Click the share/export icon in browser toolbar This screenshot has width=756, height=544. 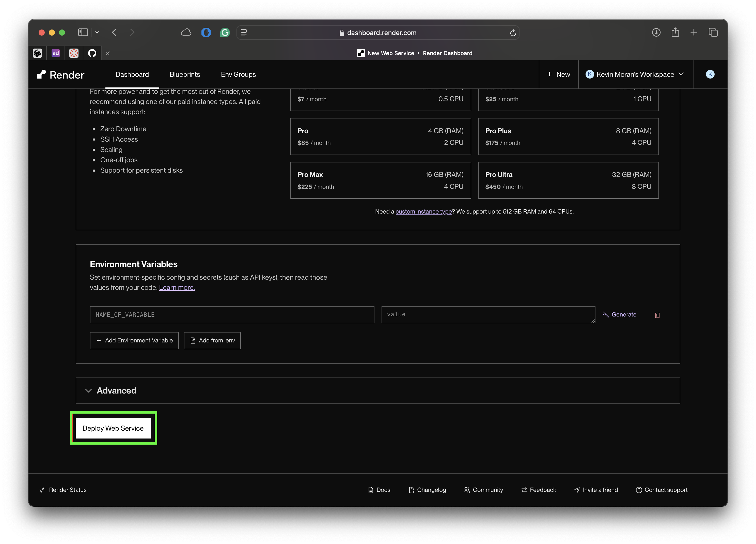tap(675, 32)
